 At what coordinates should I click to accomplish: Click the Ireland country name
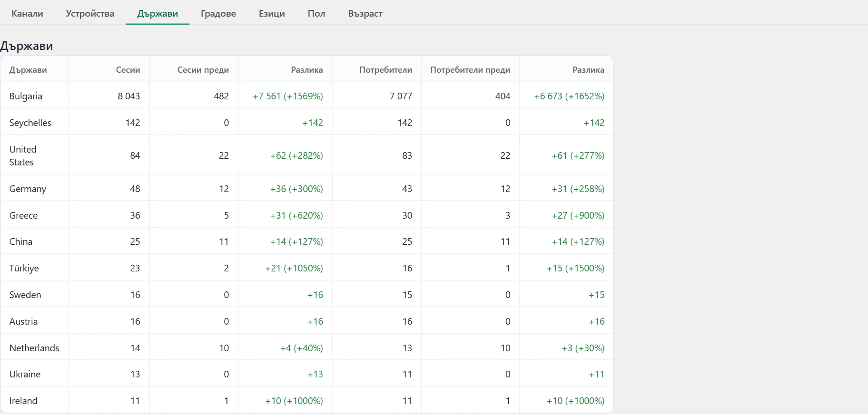point(23,401)
